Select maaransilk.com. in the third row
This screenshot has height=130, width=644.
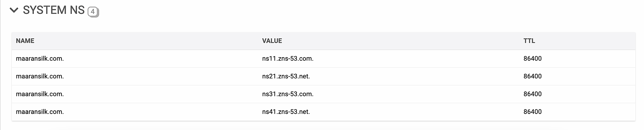tap(40, 94)
